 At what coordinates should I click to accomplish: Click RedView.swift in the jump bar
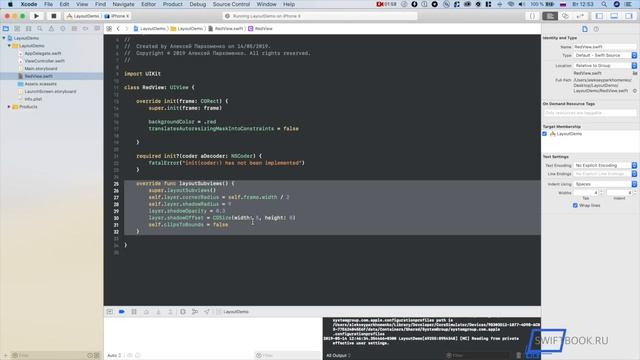tap(226, 29)
